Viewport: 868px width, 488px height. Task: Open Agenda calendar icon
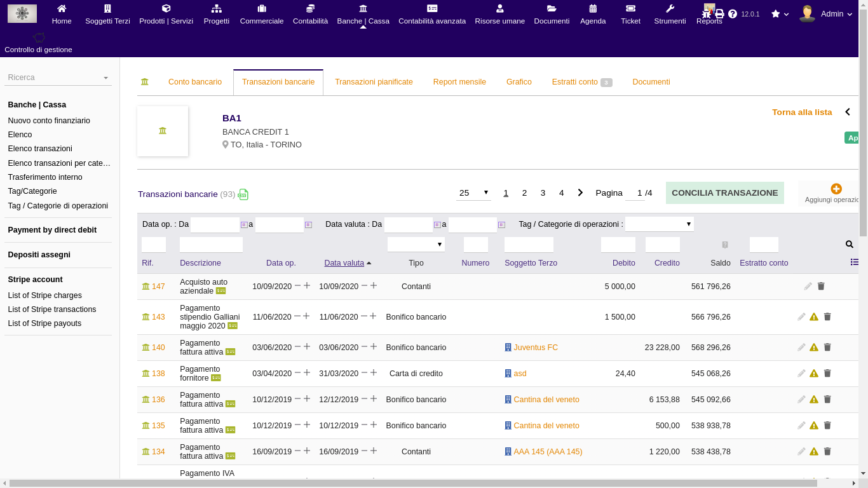[x=593, y=9]
